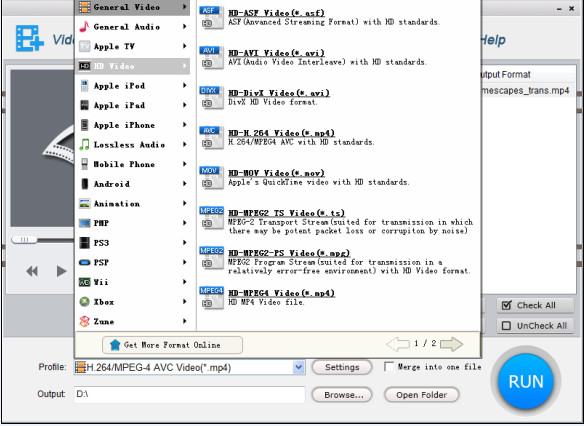Click the PSP handheld icon
584x426 pixels.
(x=85, y=263)
